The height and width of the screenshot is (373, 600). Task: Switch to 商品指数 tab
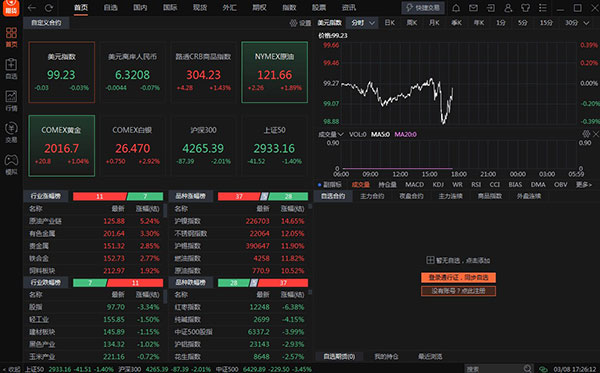(489, 196)
